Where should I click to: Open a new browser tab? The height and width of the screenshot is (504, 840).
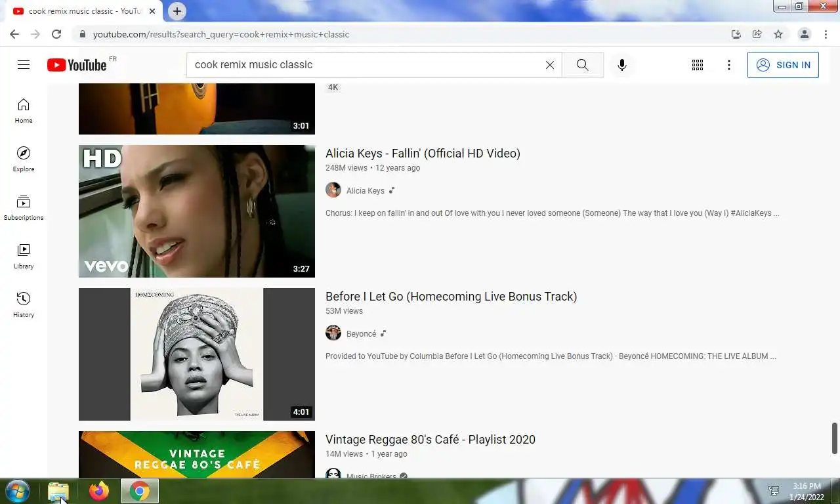pos(177,11)
